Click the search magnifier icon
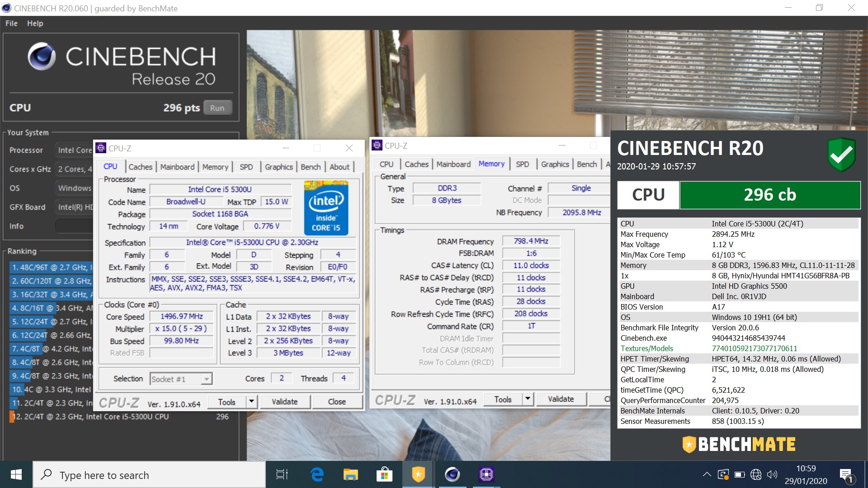The width and height of the screenshot is (868, 488). point(46,474)
